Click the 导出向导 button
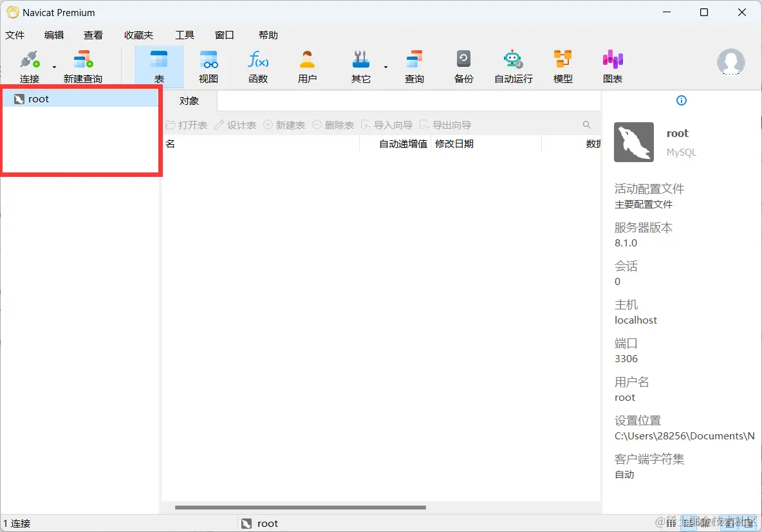This screenshot has width=762, height=532. 445,125
